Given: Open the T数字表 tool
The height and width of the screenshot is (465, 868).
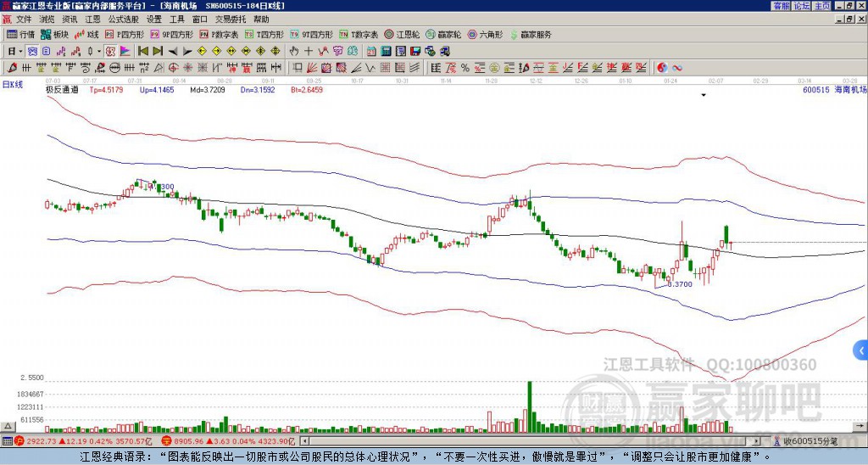Looking at the screenshot, I should click(359, 34).
